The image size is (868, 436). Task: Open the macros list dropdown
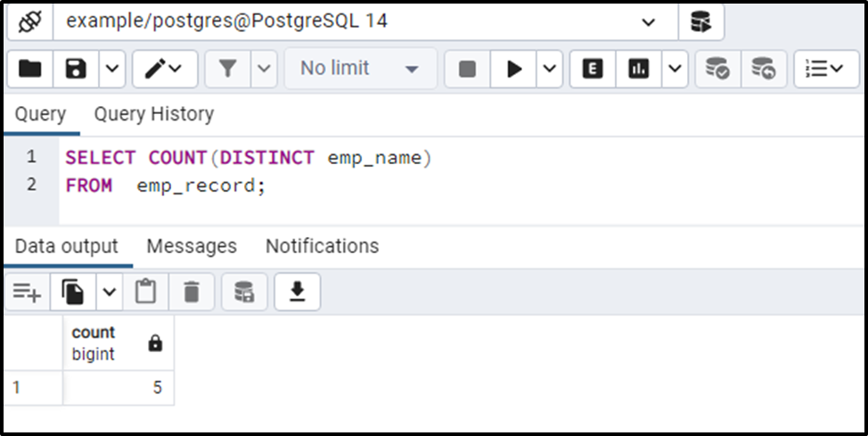[x=826, y=69]
